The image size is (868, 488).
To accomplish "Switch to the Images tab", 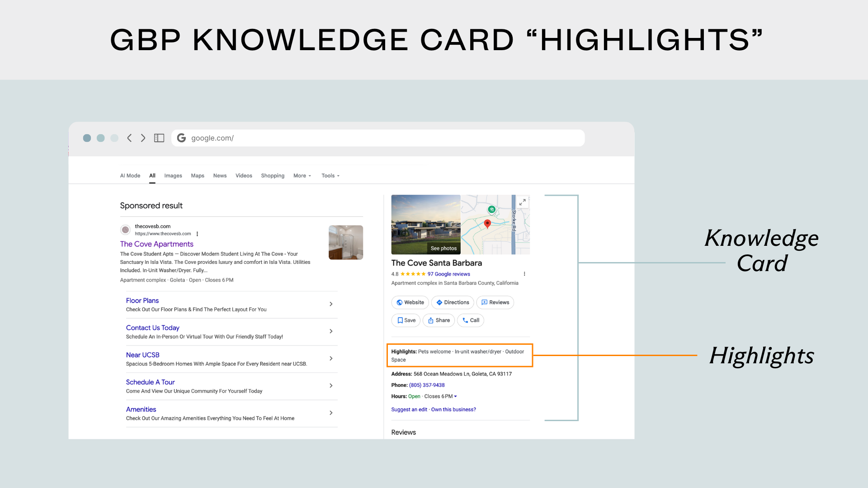I will (173, 176).
